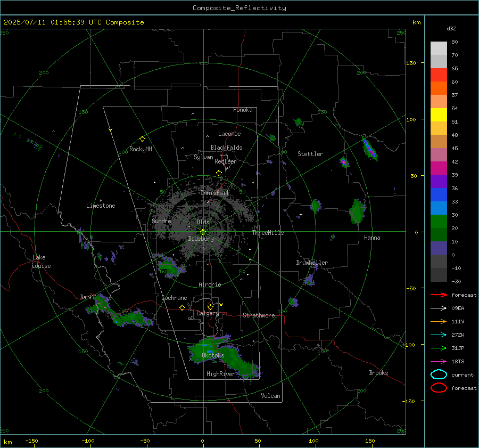The height and width of the screenshot is (448, 479).
Task: Click the Okotoks label
Action: click(x=213, y=355)
